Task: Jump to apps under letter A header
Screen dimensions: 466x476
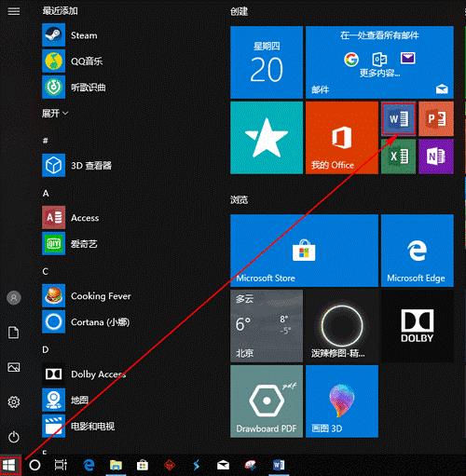Action: (46, 193)
